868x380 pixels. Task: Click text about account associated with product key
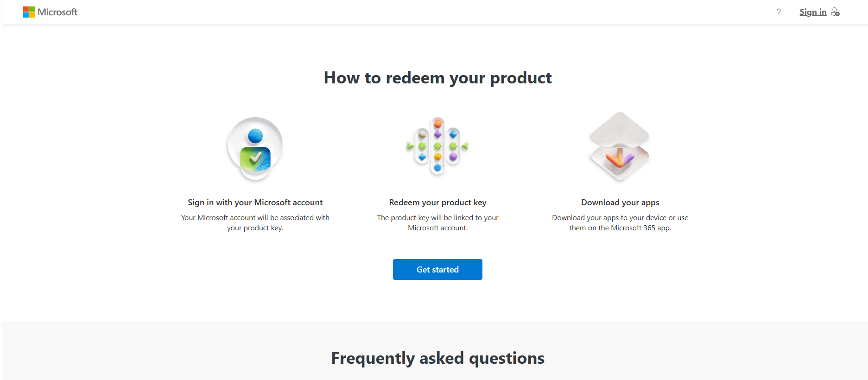255,223
